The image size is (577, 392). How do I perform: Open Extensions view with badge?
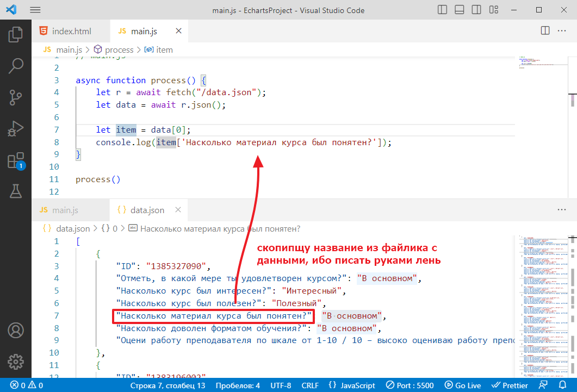click(x=15, y=160)
